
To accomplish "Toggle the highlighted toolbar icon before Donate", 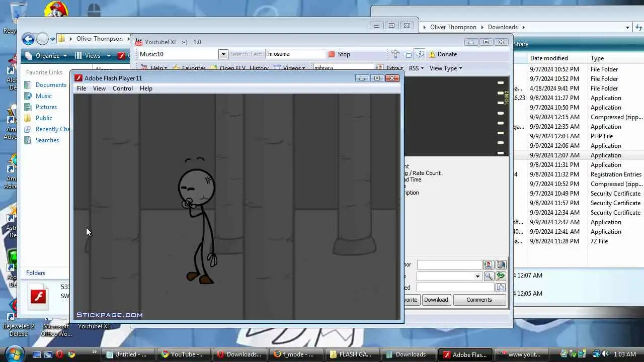I will [420, 54].
